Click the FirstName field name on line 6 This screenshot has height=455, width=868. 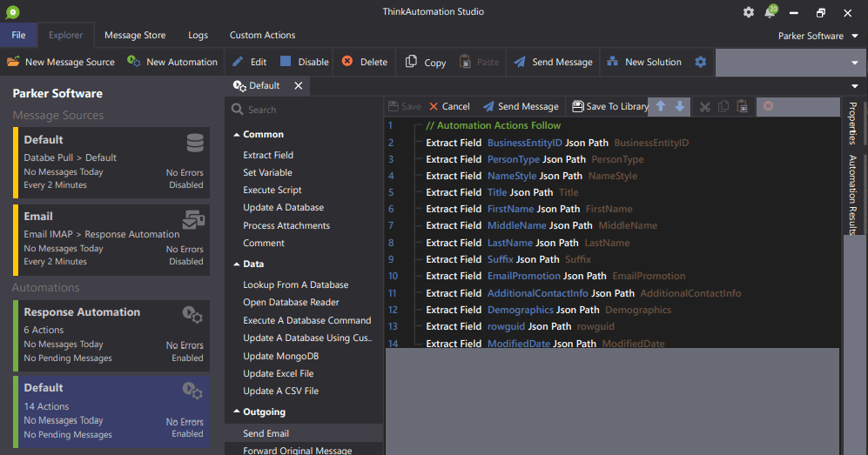point(510,209)
